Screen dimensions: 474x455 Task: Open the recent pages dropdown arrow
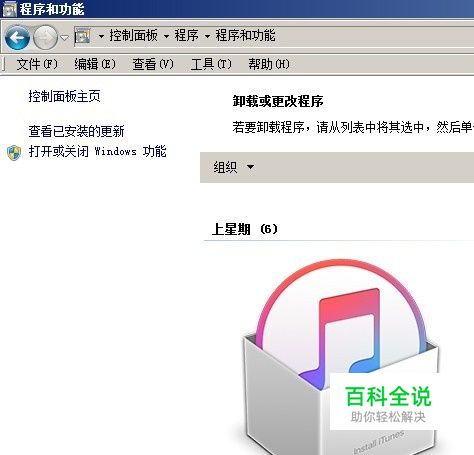65,38
